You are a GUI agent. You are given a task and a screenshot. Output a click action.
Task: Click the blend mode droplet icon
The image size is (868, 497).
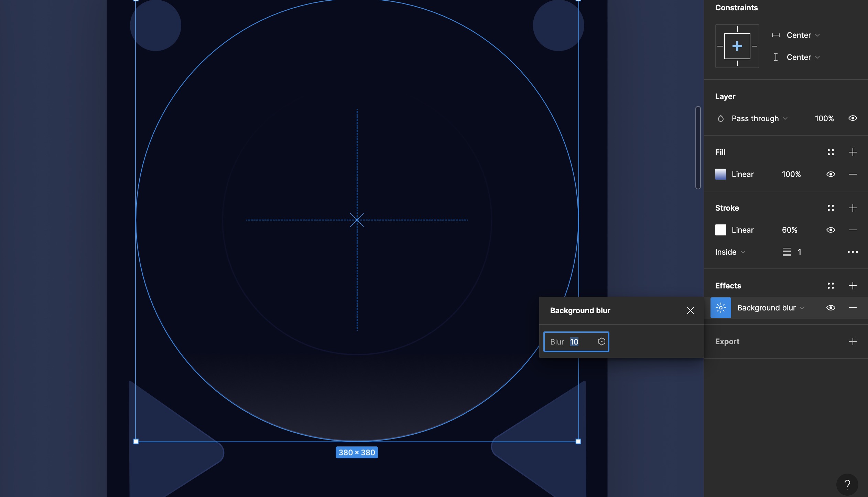tap(720, 118)
